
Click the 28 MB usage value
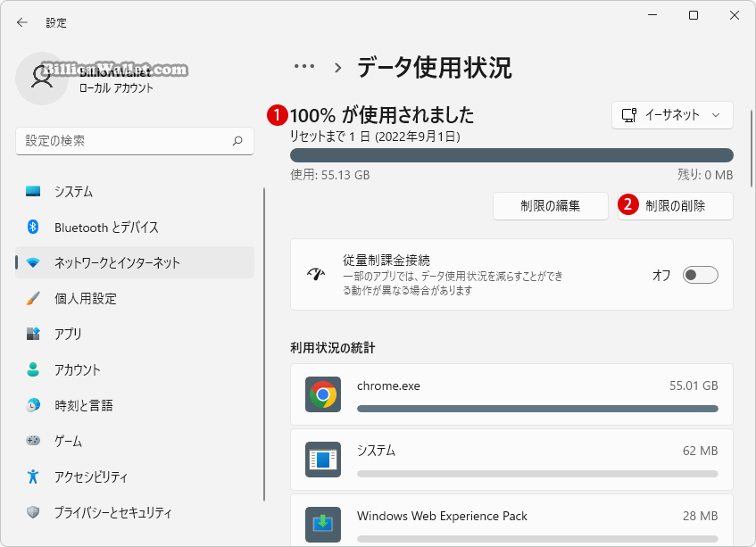(700, 516)
